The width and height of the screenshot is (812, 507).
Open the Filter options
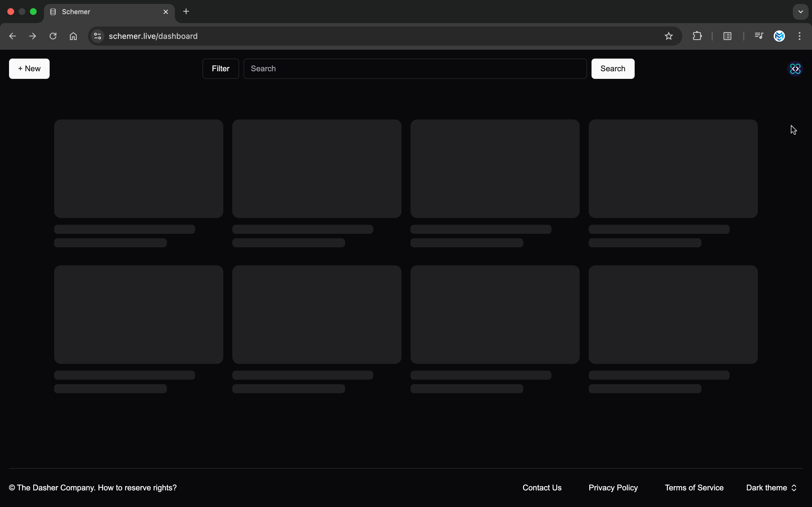tap(220, 69)
